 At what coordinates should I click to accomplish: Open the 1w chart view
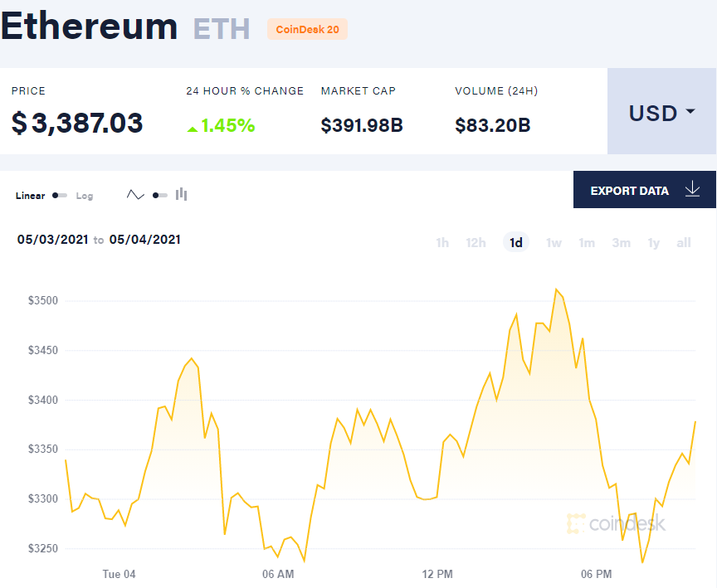tap(554, 242)
